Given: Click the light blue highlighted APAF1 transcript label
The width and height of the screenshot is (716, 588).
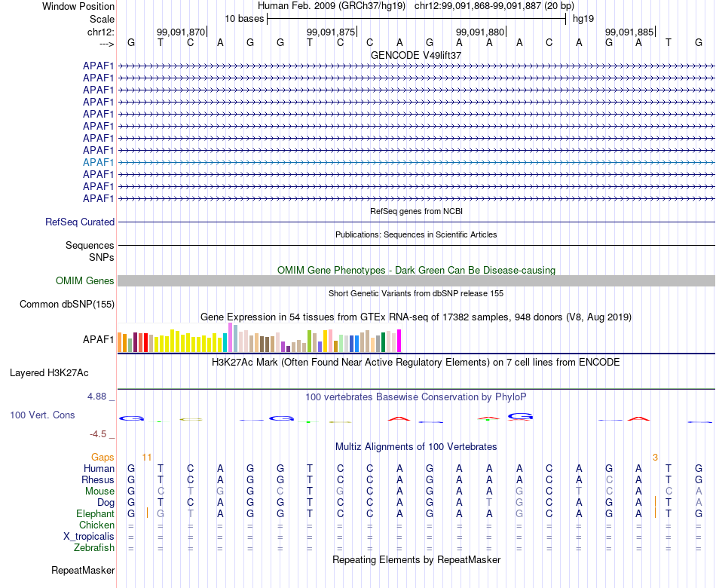Looking at the screenshot, I should 98,162.
